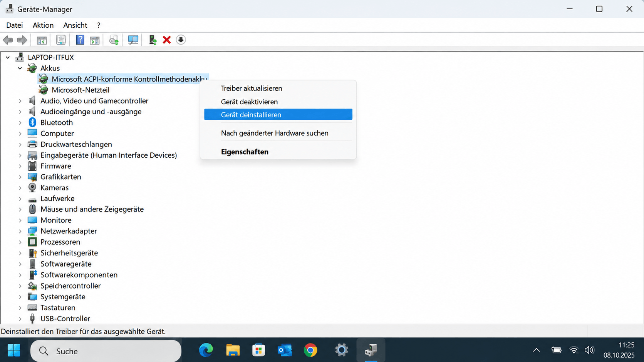Open Microsoft Store from the taskbar
The height and width of the screenshot is (362, 644).
258,350
